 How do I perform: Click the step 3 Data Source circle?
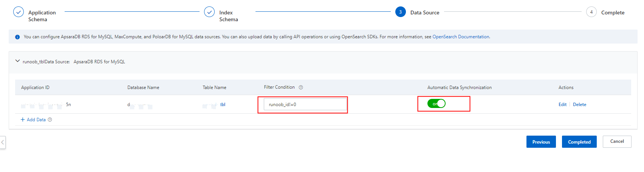[401, 12]
